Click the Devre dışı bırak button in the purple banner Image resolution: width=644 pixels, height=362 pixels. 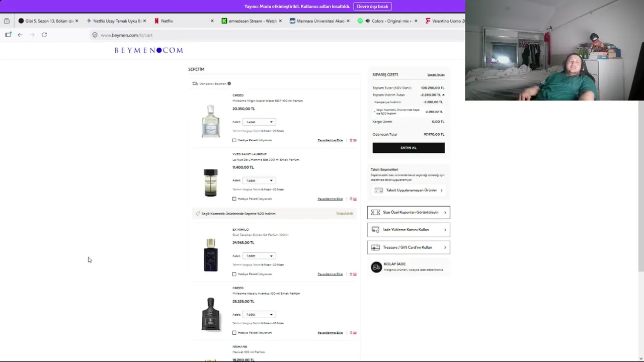(372, 7)
